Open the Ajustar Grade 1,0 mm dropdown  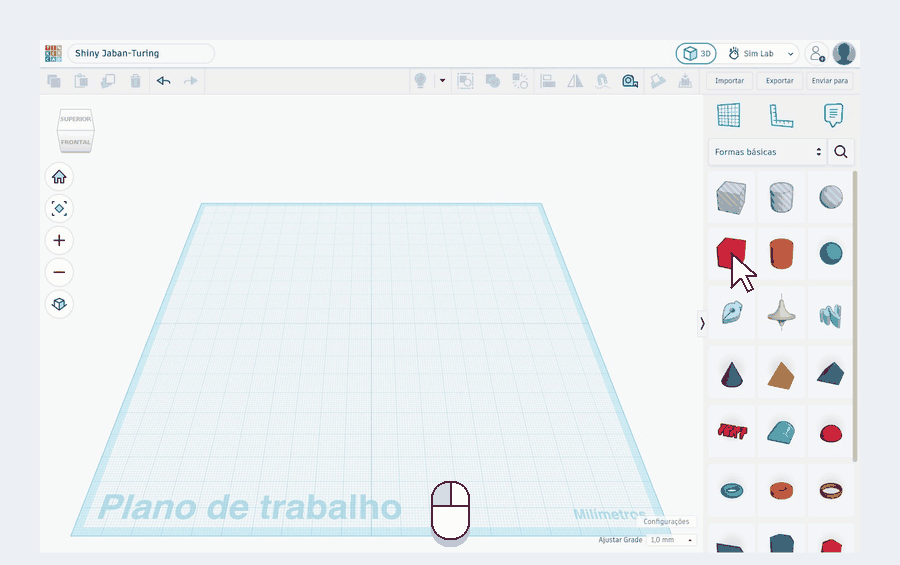point(671,540)
